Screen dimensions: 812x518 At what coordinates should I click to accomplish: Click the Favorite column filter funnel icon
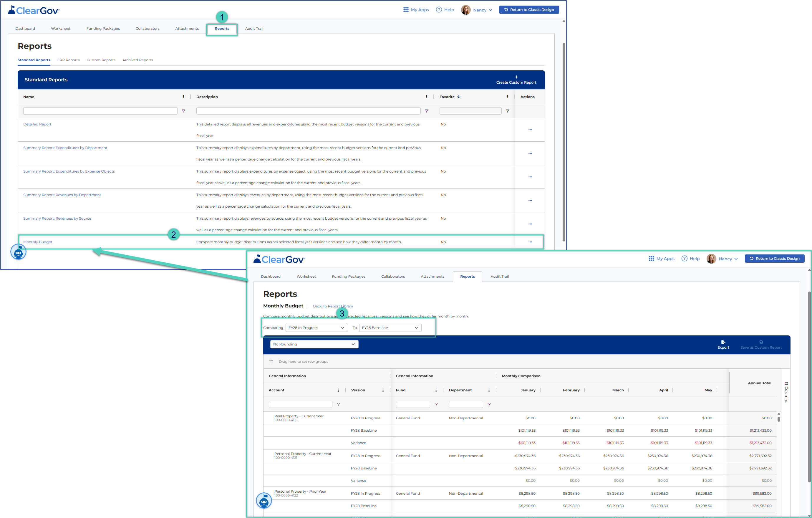tap(508, 111)
